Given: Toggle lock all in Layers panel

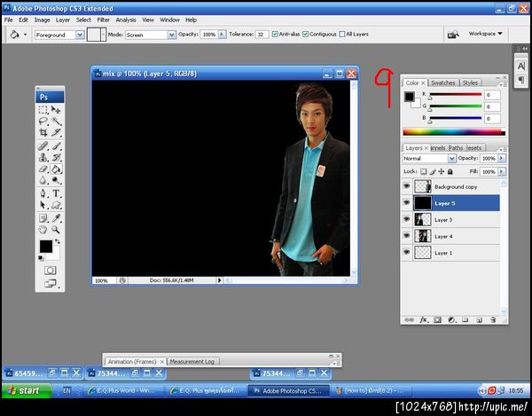Looking at the screenshot, I should (x=450, y=172).
